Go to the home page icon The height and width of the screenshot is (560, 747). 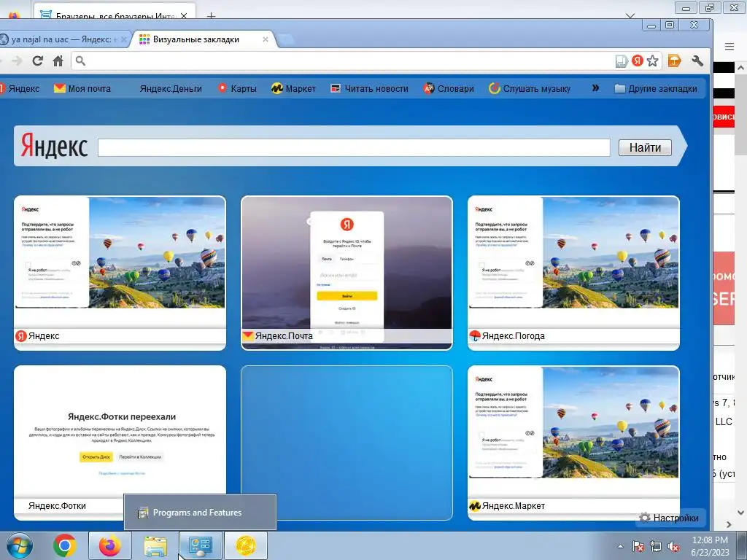click(58, 61)
